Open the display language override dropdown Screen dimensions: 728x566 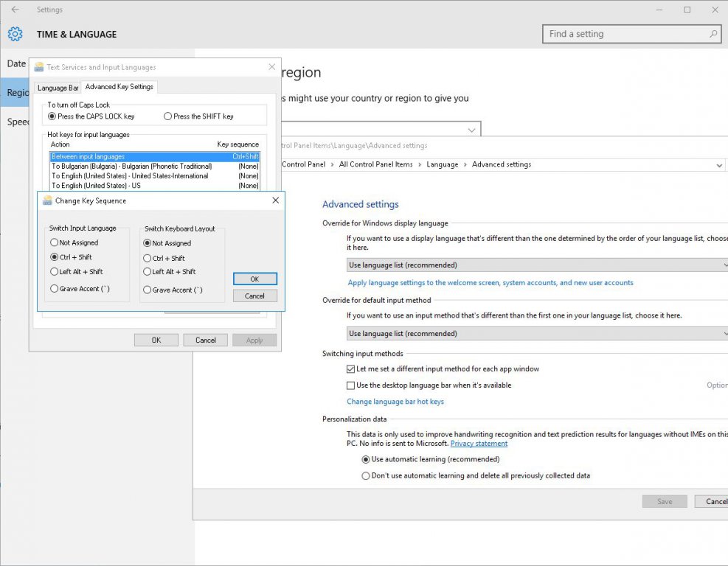pos(537,265)
